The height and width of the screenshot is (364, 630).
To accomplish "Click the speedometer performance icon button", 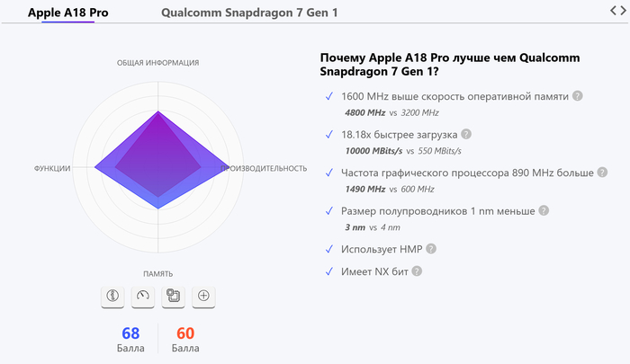I will click(x=142, y=295).
